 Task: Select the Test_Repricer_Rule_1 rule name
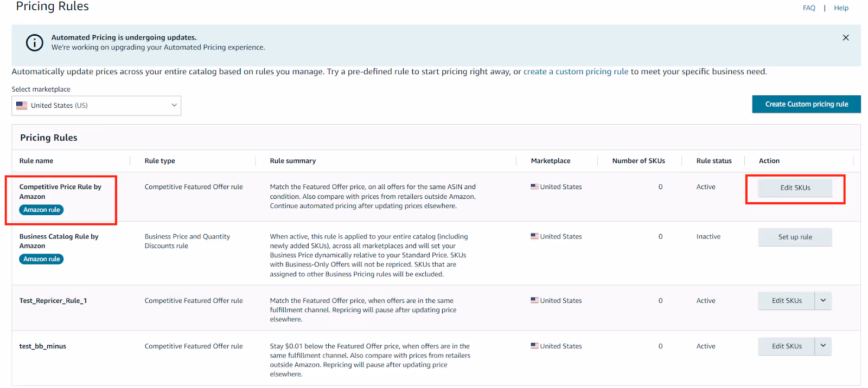(x=53, y=301)
